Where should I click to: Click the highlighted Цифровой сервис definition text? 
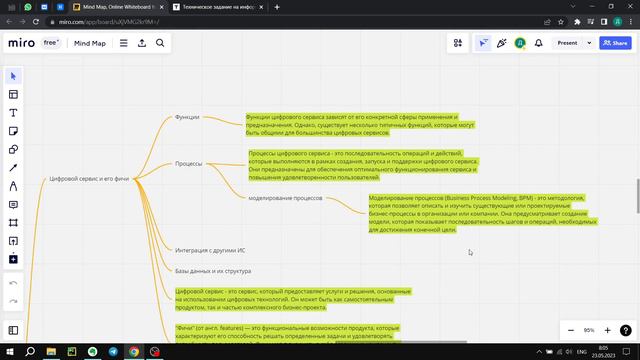coord(293,300)
